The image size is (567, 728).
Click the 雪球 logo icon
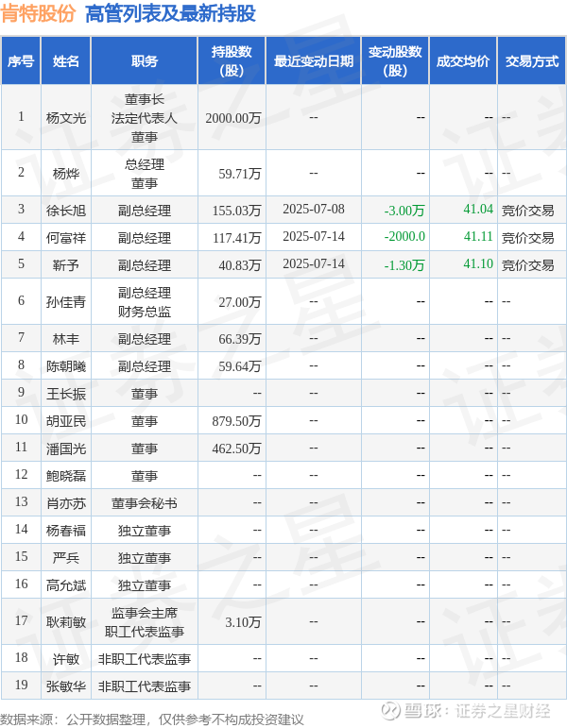pyautogui.click(x=390, y=710)
